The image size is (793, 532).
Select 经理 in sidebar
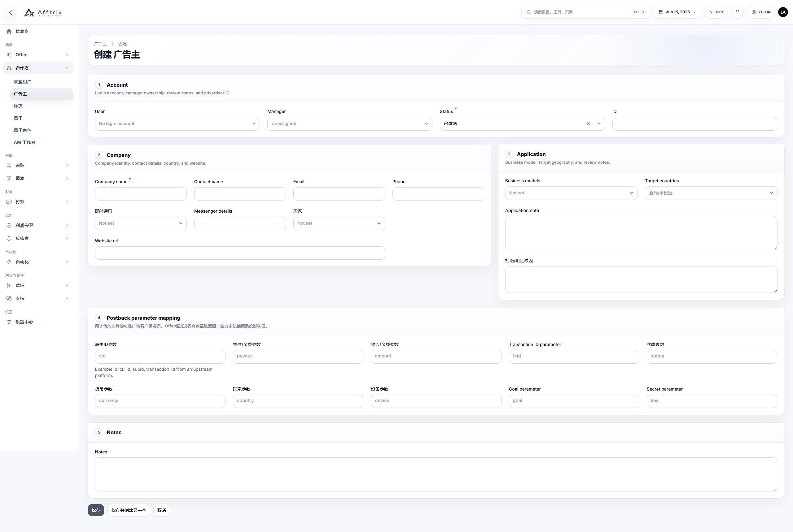(18, 106)
